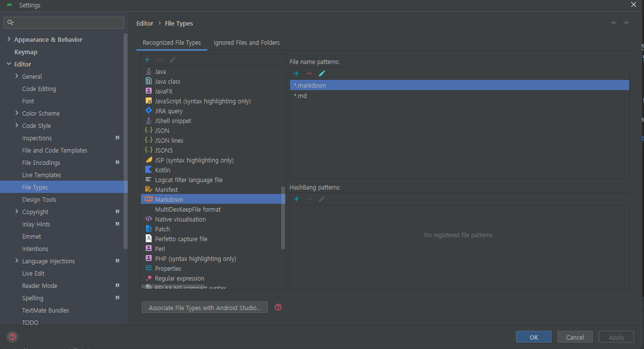The width and height of the screenshot is (644, 349).
Task: Click the JIRA query icon
Action: [x=149, y=111]
